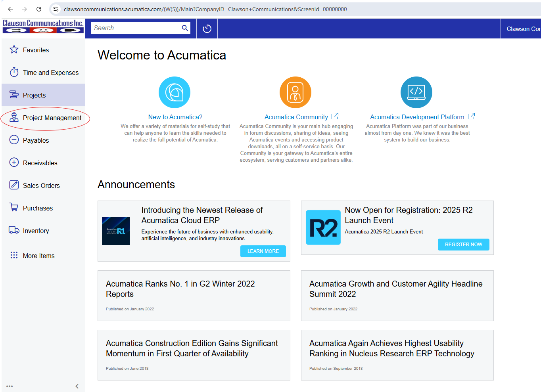
Task: Select Sales Orders in the sidebar
Action: click(x=41, y=185)
